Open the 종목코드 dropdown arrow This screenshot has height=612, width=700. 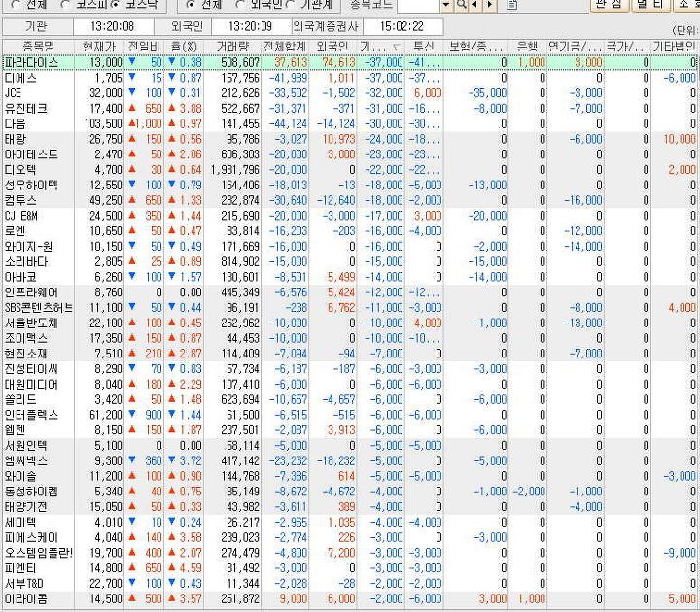pyautogui.click(x=446, y=5)
